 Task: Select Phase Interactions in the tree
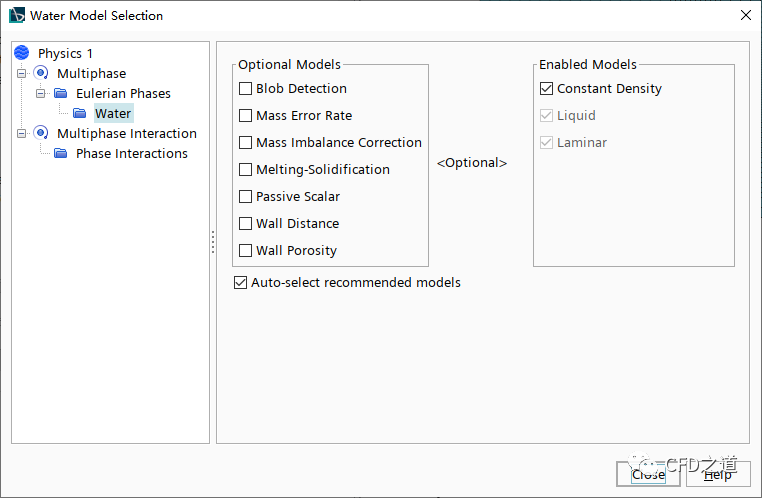point(131,153)
